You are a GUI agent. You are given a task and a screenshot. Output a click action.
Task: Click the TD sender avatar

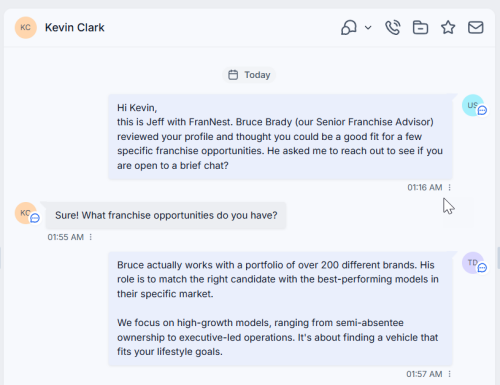[x=473, y=263]
